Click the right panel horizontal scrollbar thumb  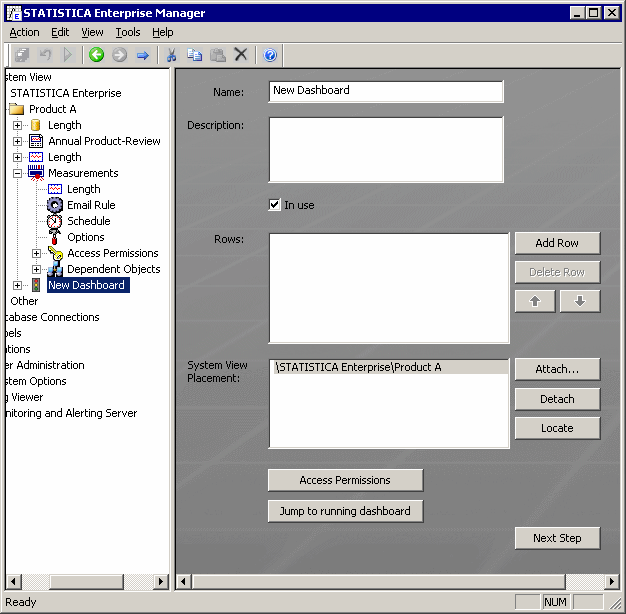tap(378, 581)
